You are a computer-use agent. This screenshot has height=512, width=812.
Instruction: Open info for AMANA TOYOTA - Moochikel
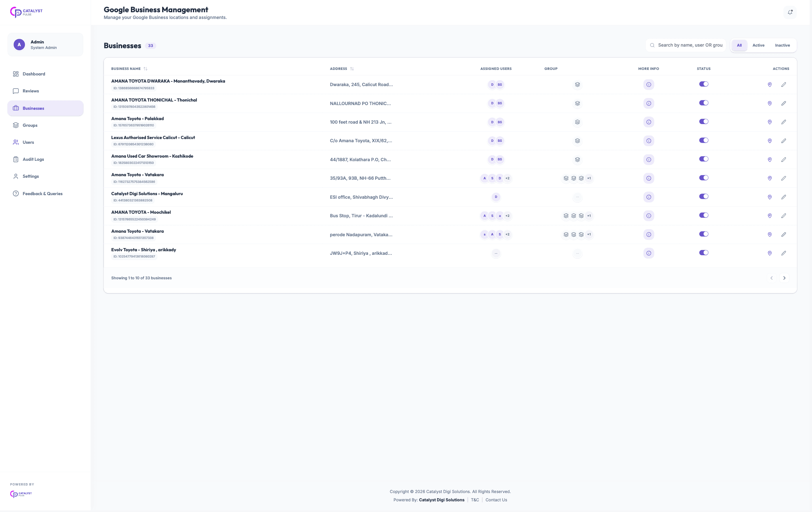pos(649,216)
